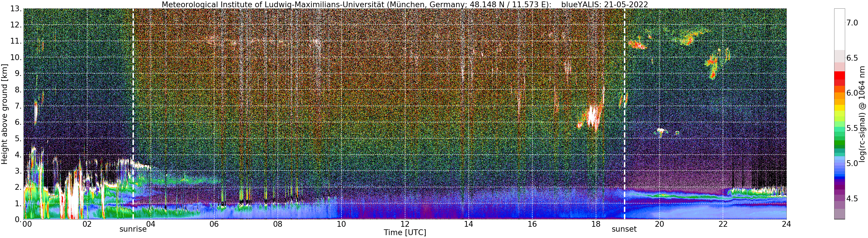This screenshot has width=868, height=238.
Task: Click the time tick label 24
Action: coord(786,224)
